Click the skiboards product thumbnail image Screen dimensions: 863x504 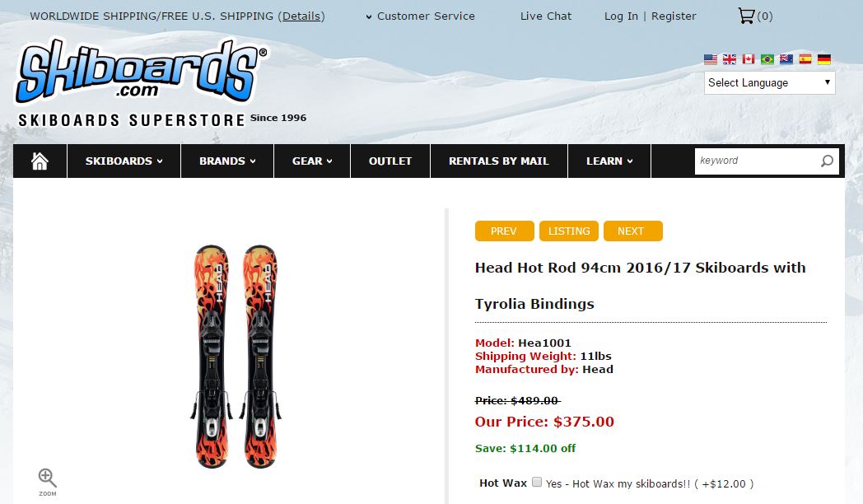pos(236,357)
